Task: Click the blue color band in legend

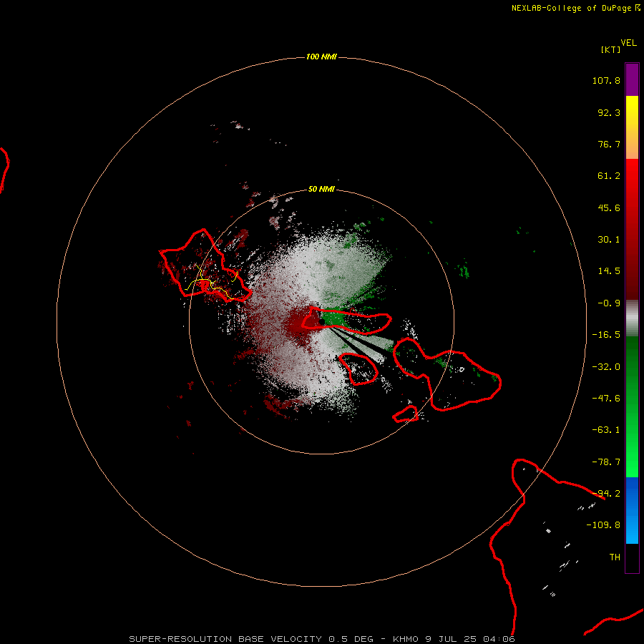Action: coord(632,510)
